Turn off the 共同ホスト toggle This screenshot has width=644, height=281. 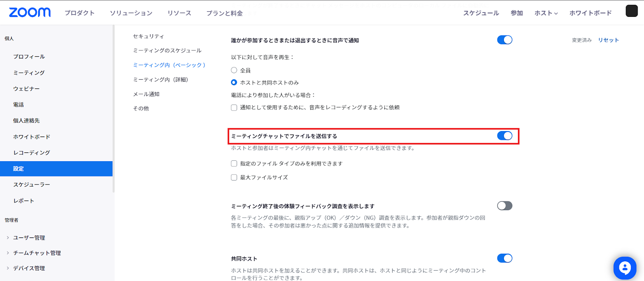pos(504,258)
